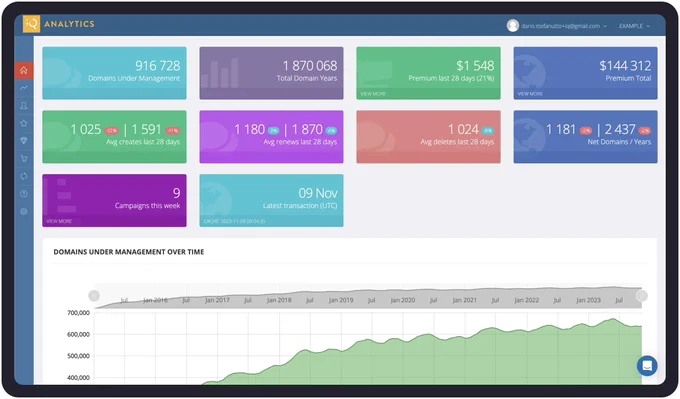This screenshot has width=680, height=399.
Task: Click the 700,000 y-axis label
Action: tap(78, 313)
